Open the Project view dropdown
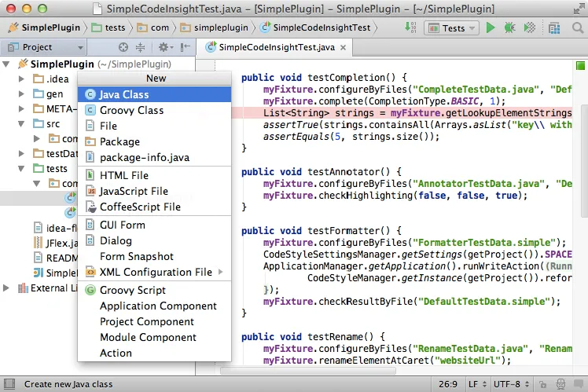The width and height of the screenshot is (588, 392). (x=45, y=47)
